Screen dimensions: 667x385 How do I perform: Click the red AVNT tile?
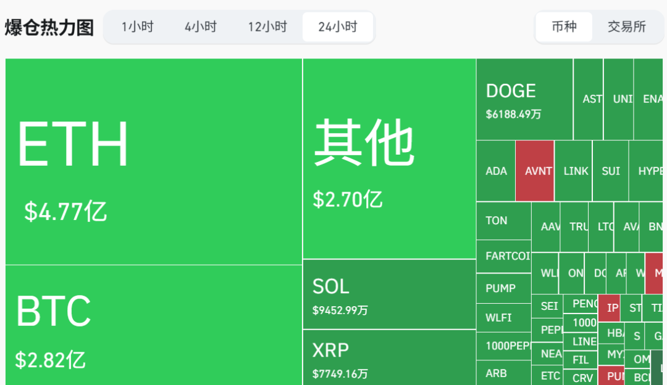(535, 171)
